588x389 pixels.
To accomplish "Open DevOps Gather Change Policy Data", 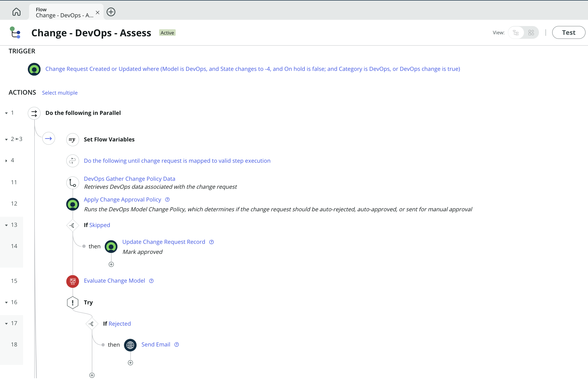I will pos(129,179).
